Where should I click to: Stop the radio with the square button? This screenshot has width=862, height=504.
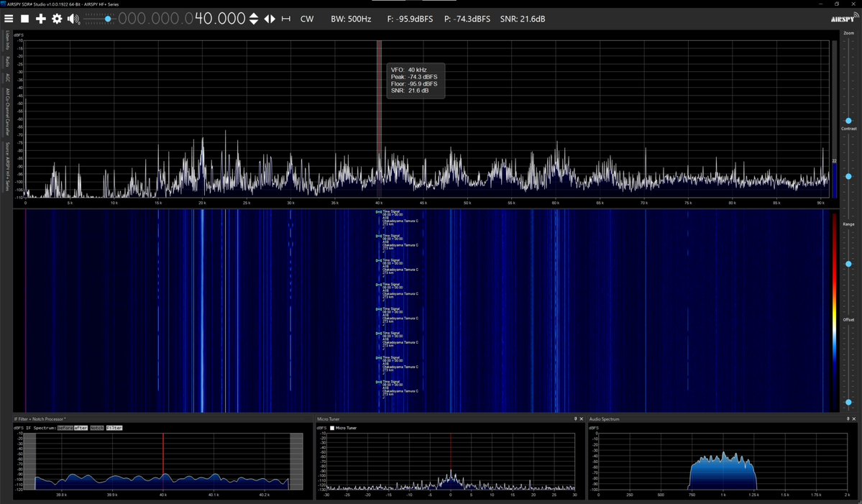pyautogui.click(x=24, y=19)
